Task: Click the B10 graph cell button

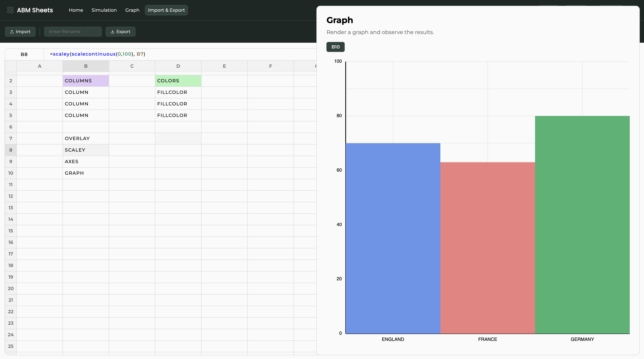Action: coord(335,47)
